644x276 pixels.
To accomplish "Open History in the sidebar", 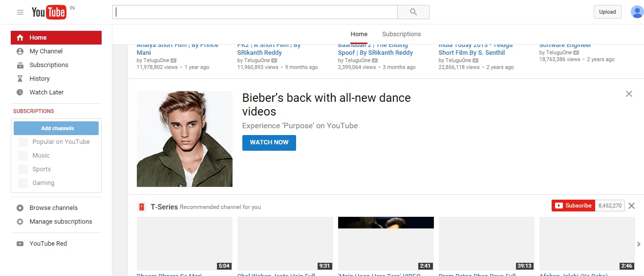I will click(56, 79).
